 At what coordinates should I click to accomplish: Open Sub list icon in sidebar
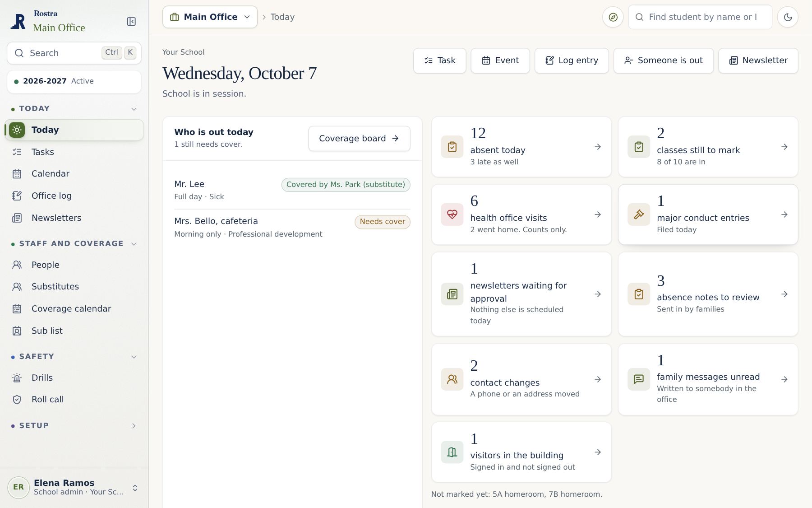click(17, 331)
